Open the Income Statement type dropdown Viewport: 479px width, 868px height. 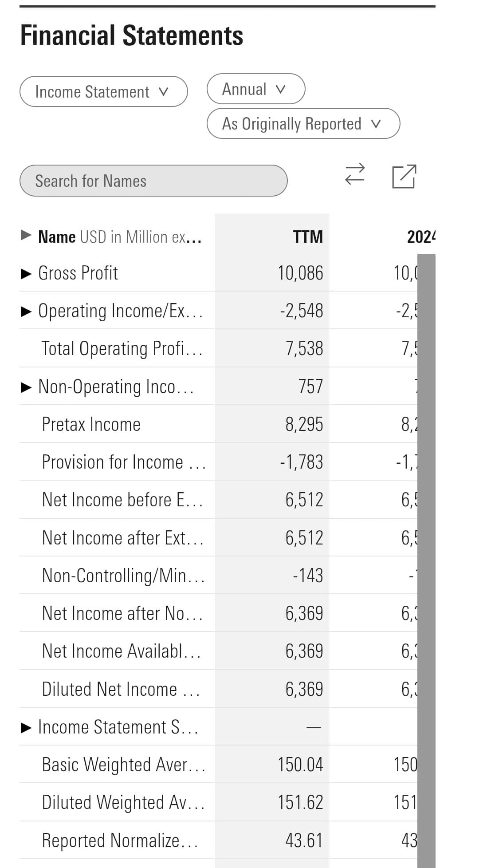103,92
